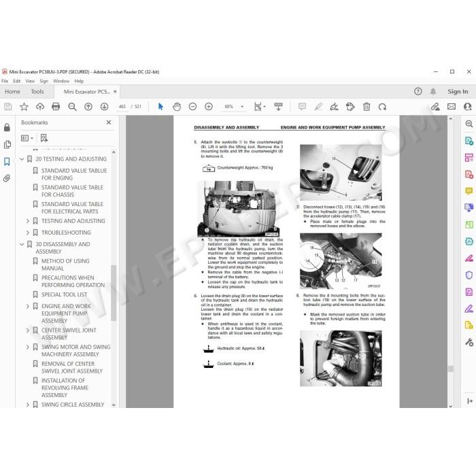Collapse 20 TESTING AND ADJUSTING

(x=22, y=159)
